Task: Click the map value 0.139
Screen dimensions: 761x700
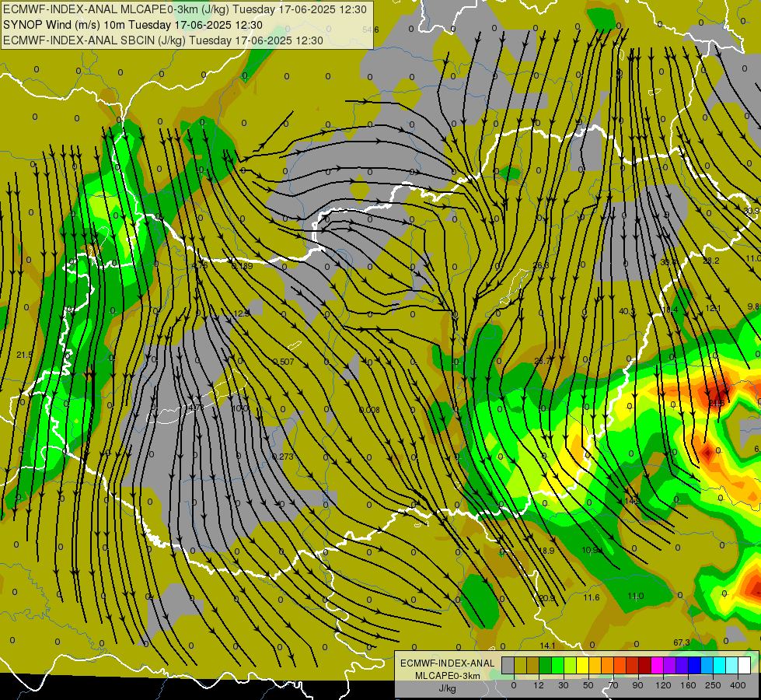Action: click(x=242, y=266)
